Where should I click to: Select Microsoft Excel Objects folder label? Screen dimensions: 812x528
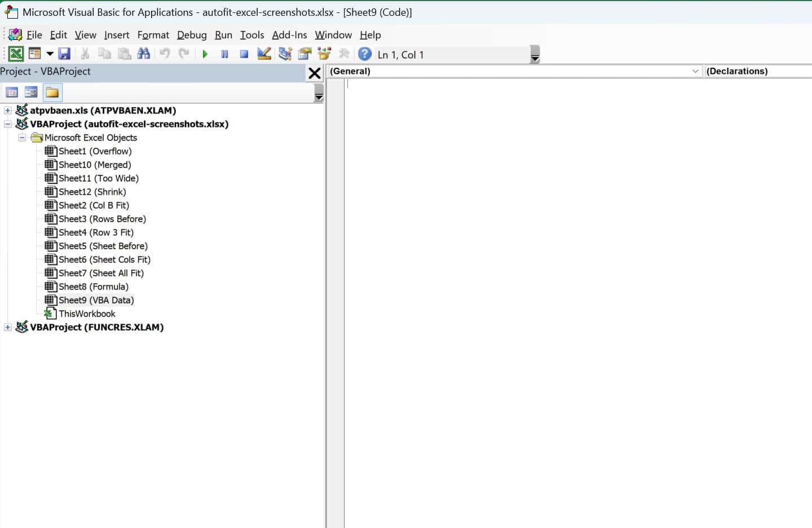(91, 138)
